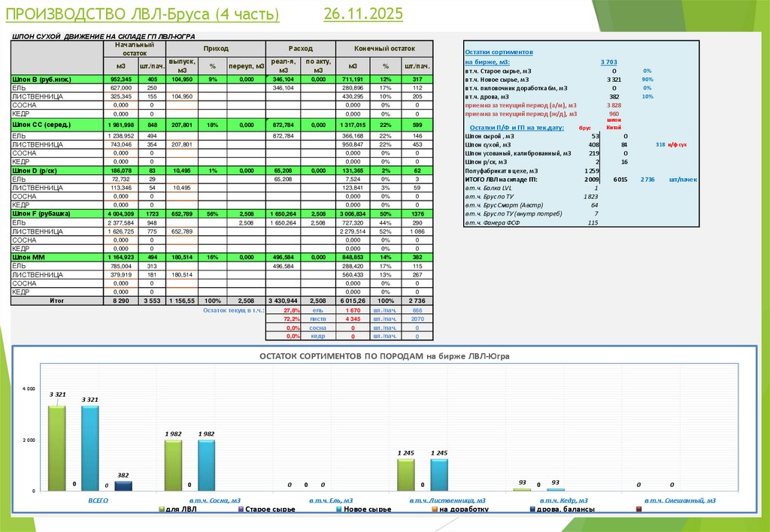
Task: Click the underlined total value 3 703
Action: (x=608, y=62)
